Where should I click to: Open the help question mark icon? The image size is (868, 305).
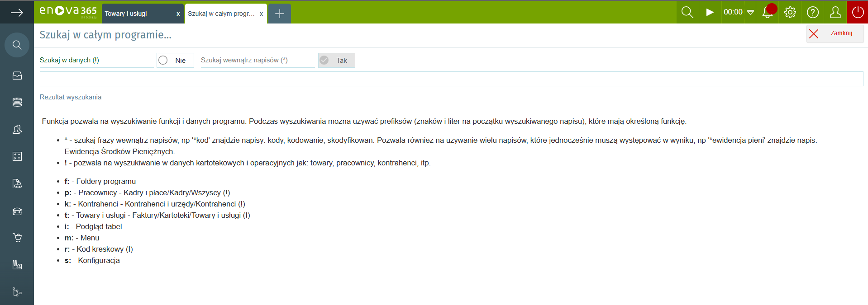click(813, 12)
